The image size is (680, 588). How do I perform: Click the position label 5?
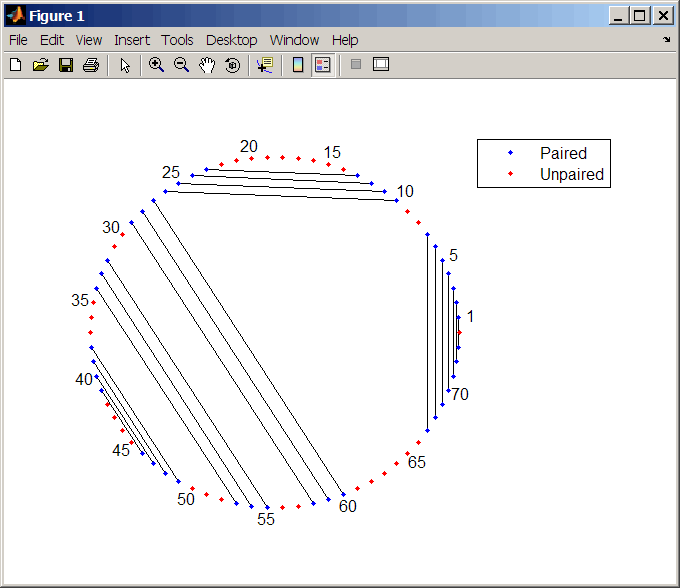tap(453, 255)
